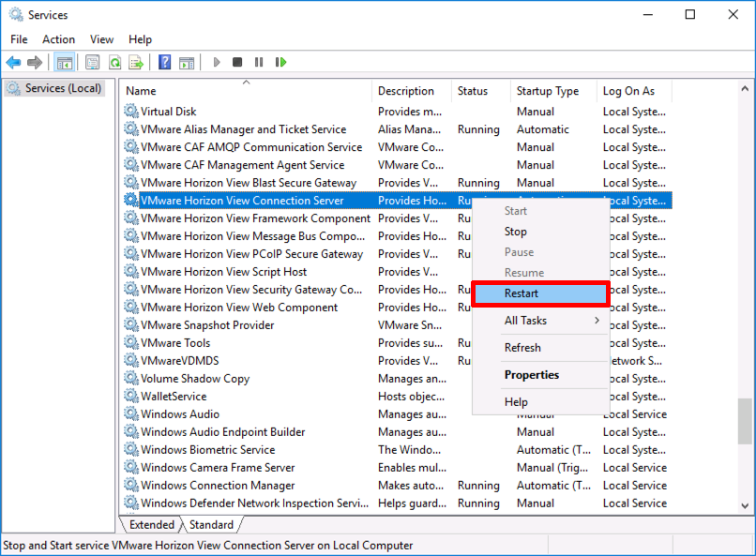
Task: Click gear icon beside Windows Audio
Action: pos(130,413)
